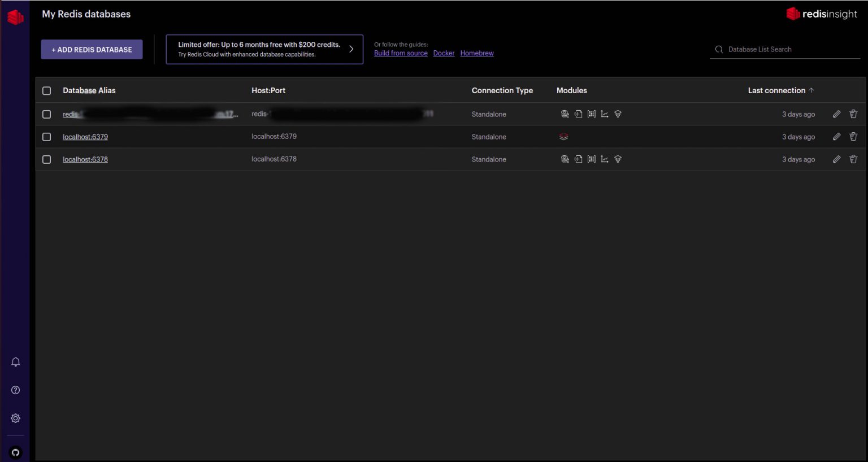
Task: Open the Docker guide link
Action: [x=444, y=53]
